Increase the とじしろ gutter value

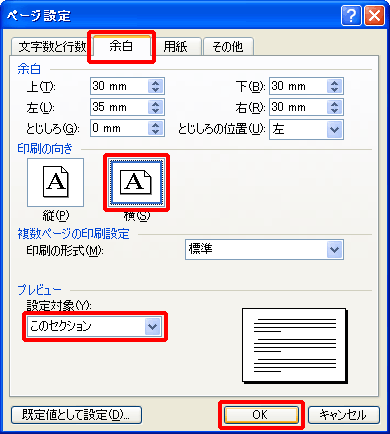click(x=155, y=125)
